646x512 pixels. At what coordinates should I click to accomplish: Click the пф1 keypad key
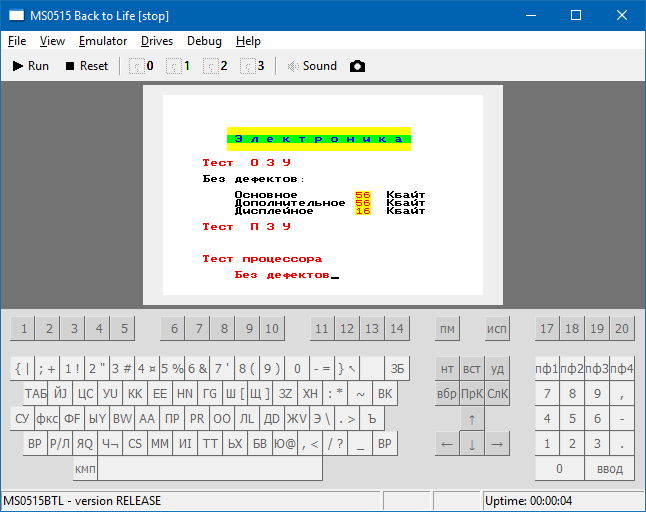click(547, 368)
